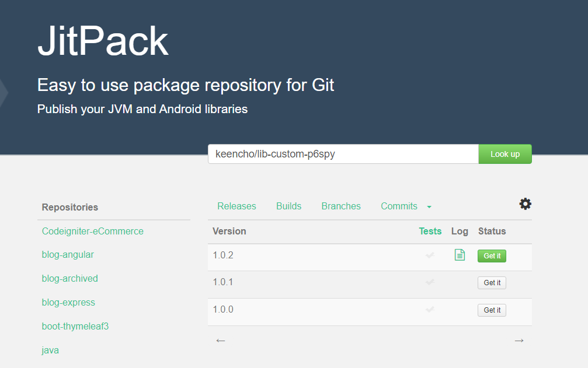This screenshot has height=368, width=588.
Task: Open the boot-thymeleaf3 repository
Action: click(75, 326)
